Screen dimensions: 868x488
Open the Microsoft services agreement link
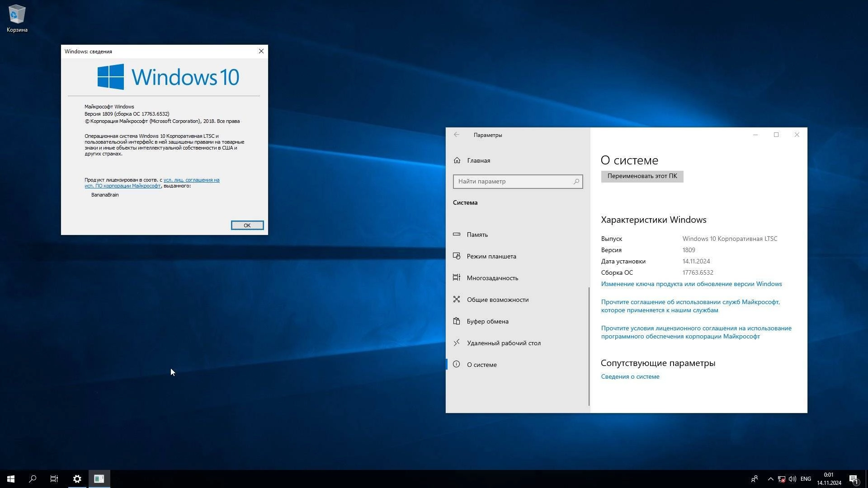690,306
